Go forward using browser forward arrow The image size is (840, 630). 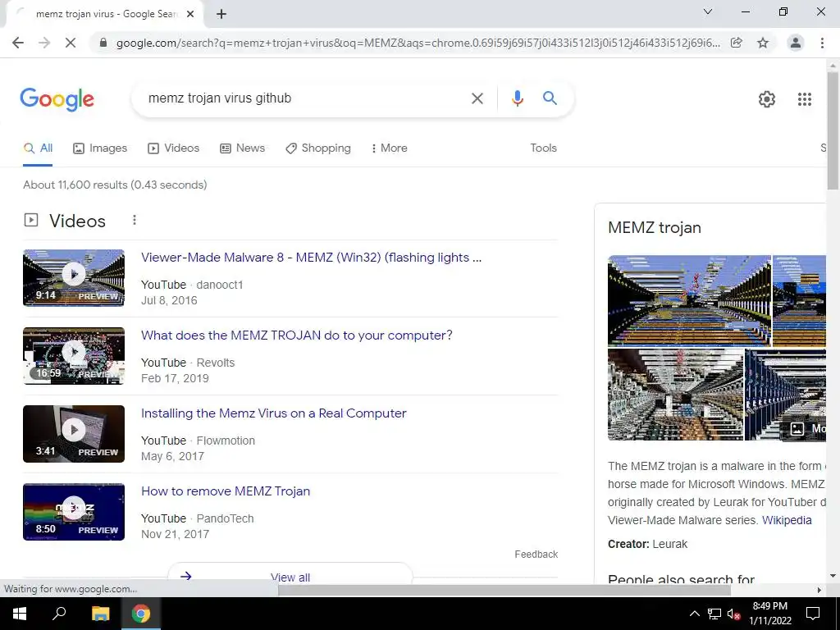point(44,43)
